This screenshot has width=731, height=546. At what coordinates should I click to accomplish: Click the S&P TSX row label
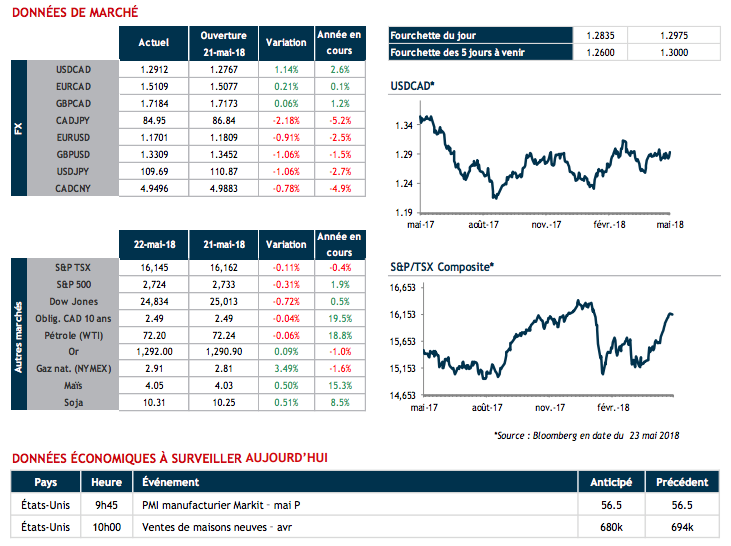point(73,269)
